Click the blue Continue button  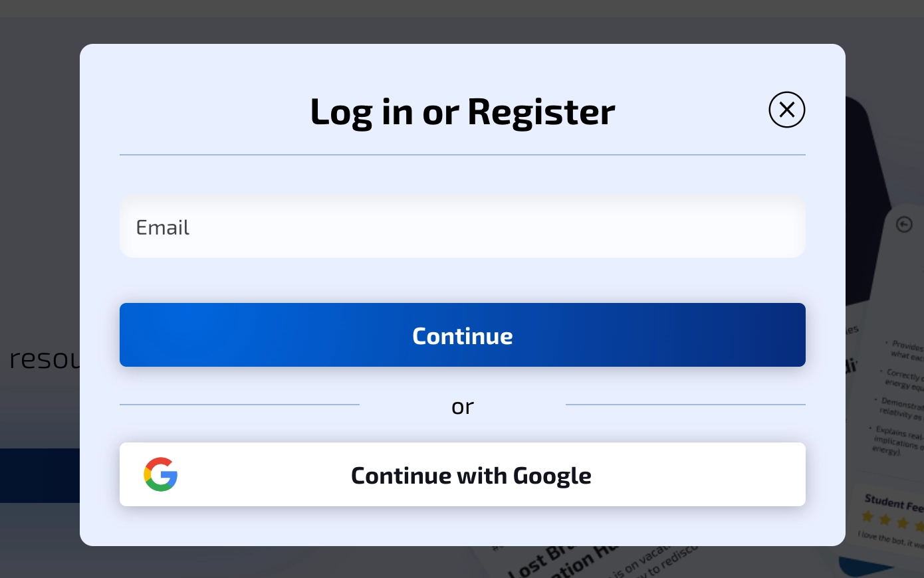463,335
